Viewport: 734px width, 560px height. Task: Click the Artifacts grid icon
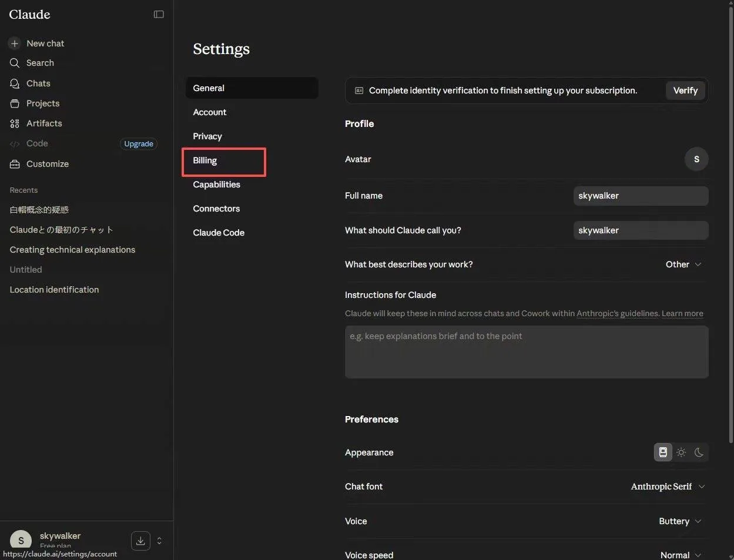tap(15, 123)
